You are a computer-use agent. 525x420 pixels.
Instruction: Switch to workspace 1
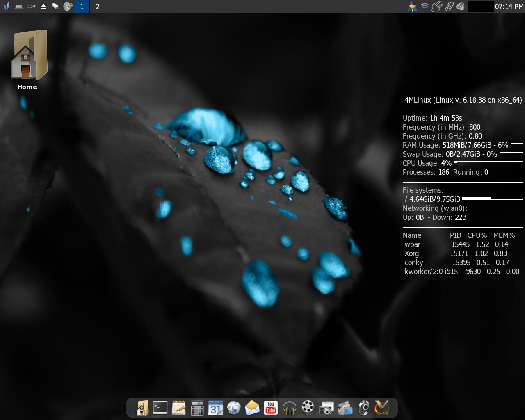[82, 7]
